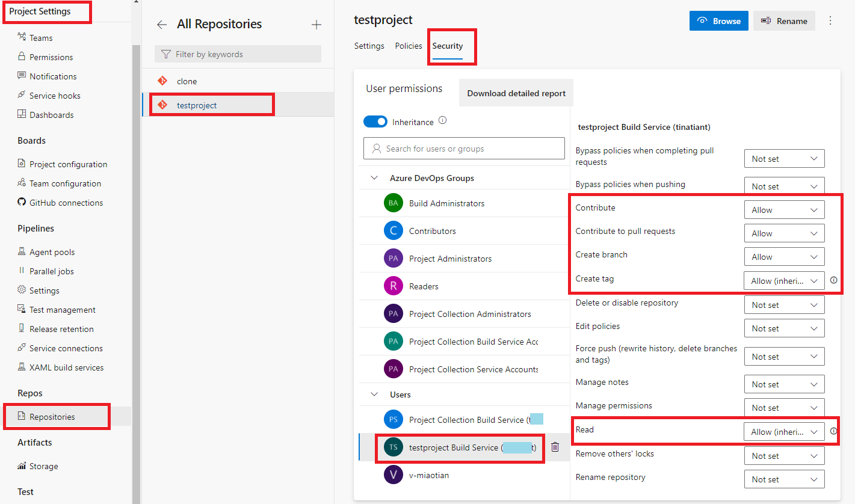The width and height of the screenshot is (855, 504).
Task: Open Bypass policies when completing pull requests dropdown
Action: 784,159
